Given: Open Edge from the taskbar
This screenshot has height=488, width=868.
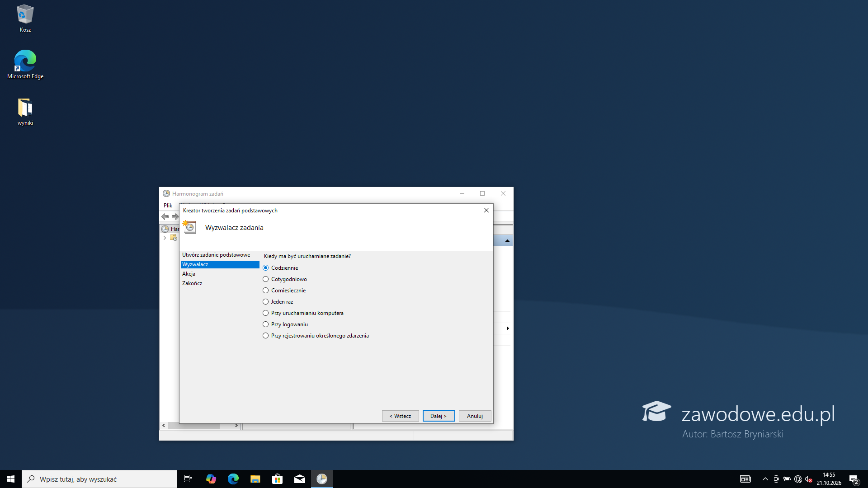Looking at the screenshot, I should point(233,479).
